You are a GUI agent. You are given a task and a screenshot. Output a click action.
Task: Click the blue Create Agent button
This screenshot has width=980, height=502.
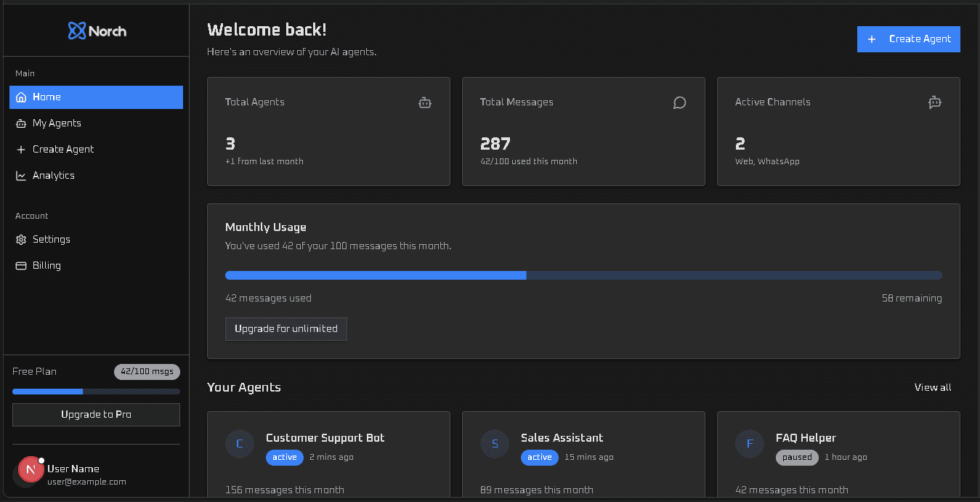pyautogui.click(x=908, y=39)
